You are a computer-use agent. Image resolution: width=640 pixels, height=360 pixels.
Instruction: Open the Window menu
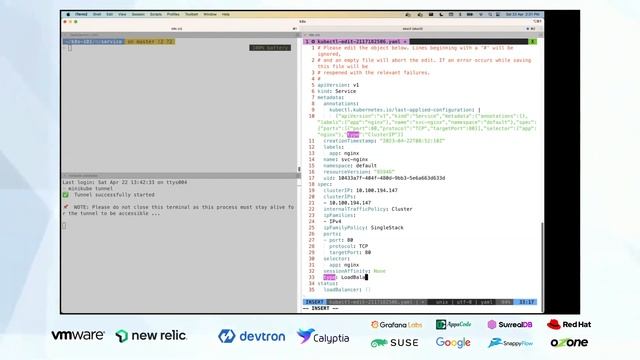[x=210, y=14]
